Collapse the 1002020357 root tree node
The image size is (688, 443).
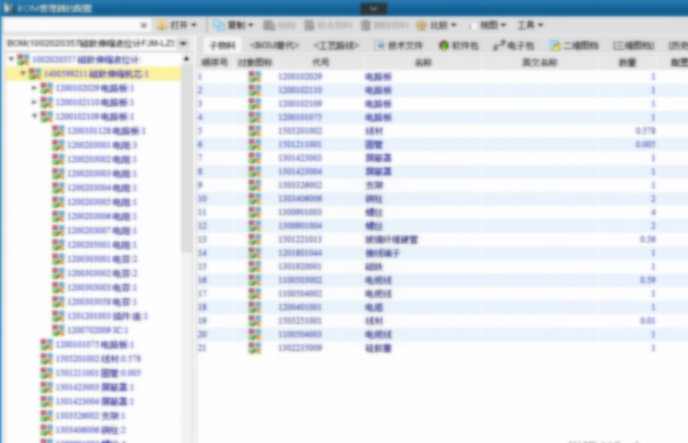11,59
